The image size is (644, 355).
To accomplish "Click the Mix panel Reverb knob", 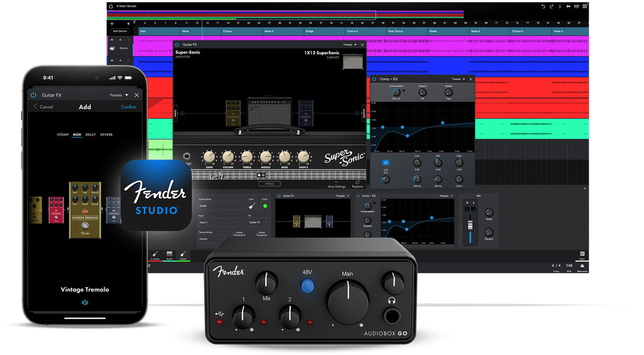I will tap(489, 232).
